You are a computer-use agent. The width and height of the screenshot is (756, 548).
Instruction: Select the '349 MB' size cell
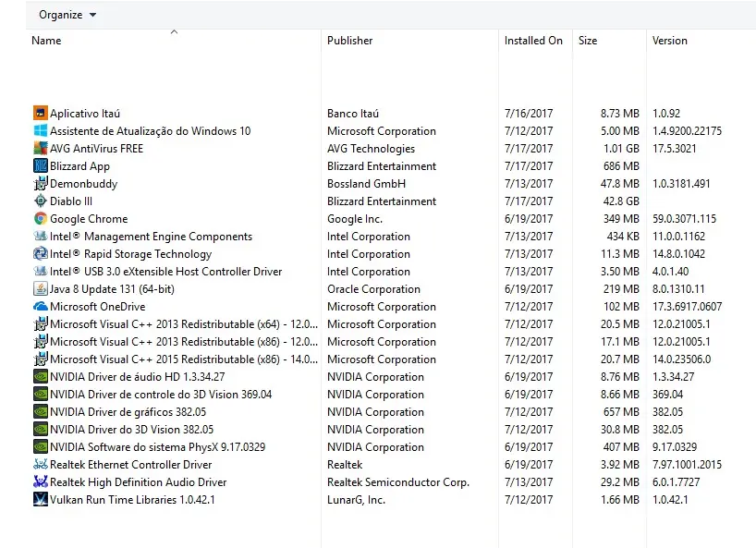tap(621, 219)
